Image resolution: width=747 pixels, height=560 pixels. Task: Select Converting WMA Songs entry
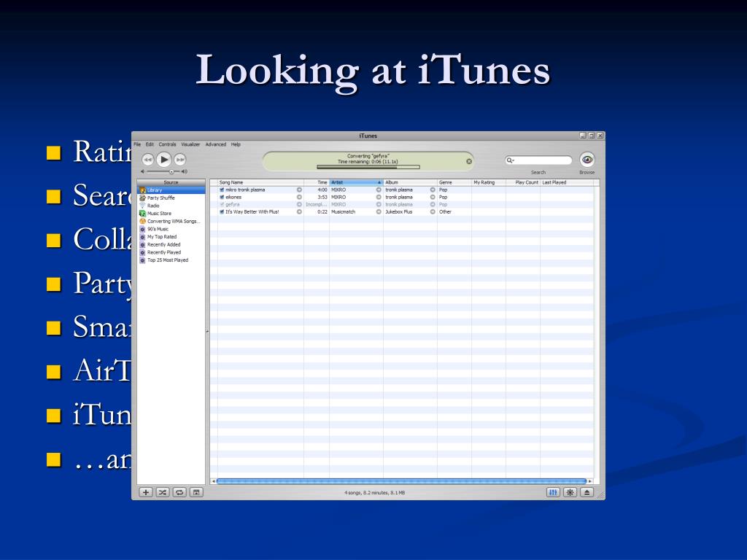[x=171, y=222]
